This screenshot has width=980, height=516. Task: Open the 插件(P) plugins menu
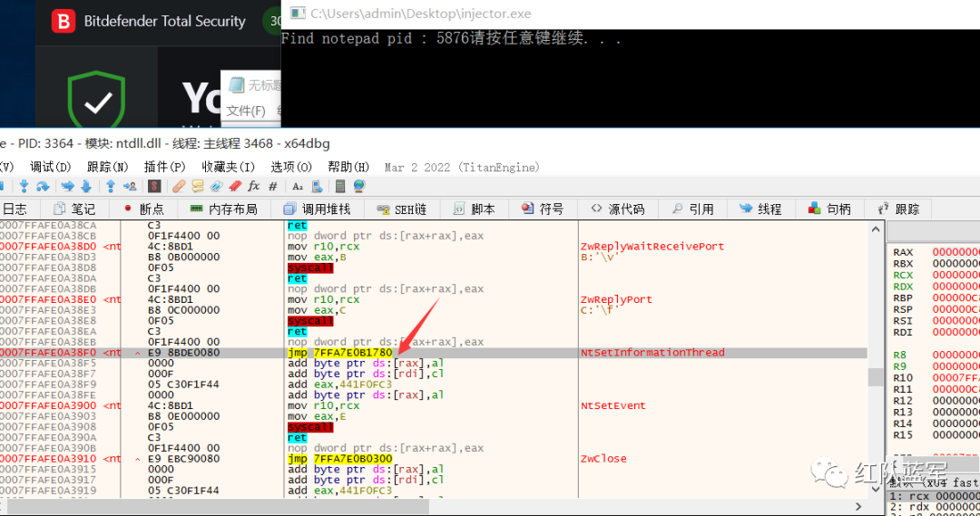[165, 167]
